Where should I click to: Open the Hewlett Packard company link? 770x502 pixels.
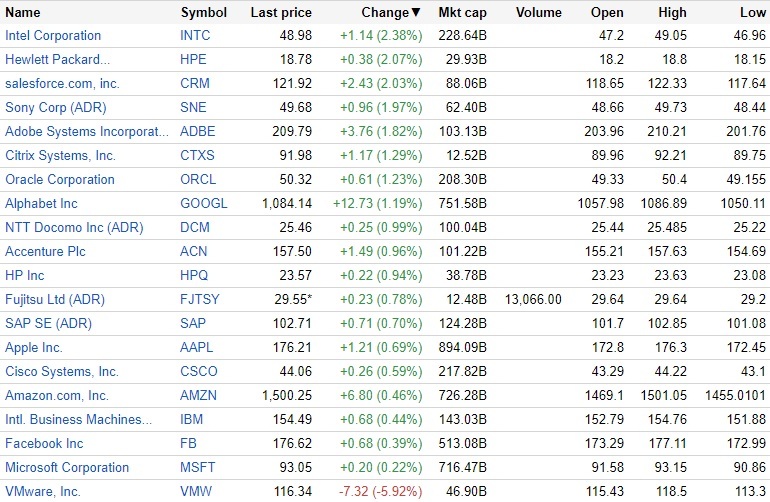click(x=57, y=59)
